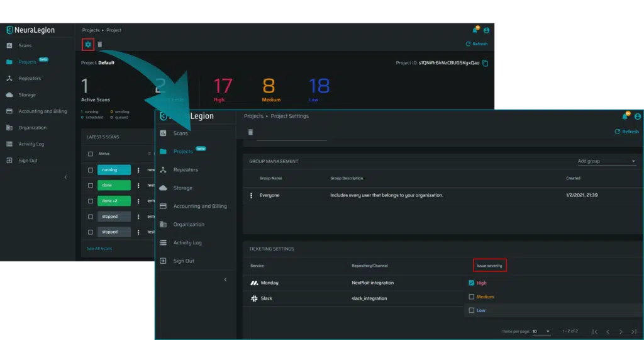Open Activity Log in the Project Settings sidebar

187,242
